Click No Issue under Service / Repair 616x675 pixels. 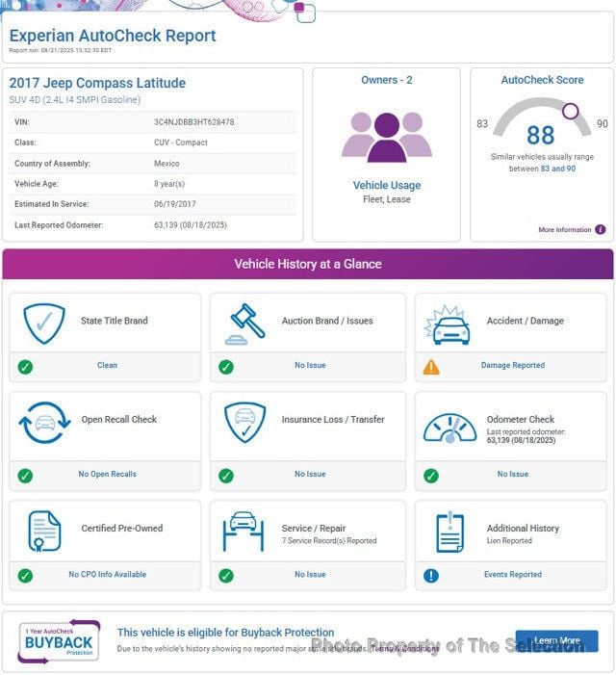[x=310, y=574]
